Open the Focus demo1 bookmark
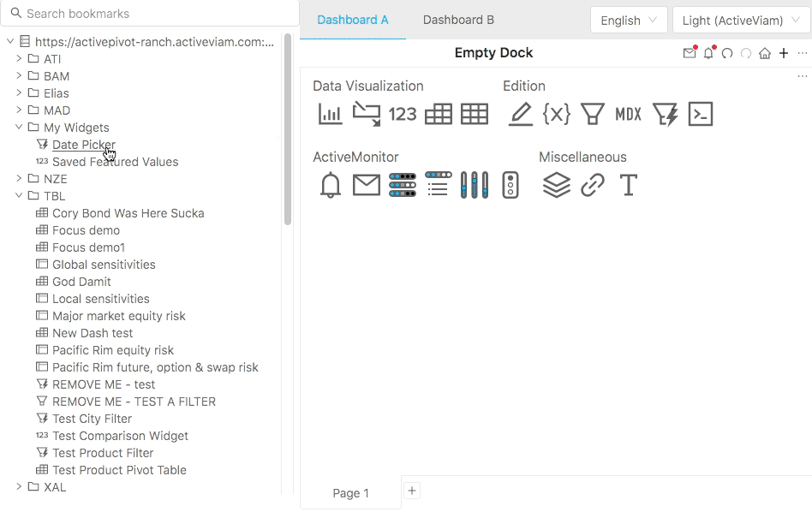 point(88,247)
